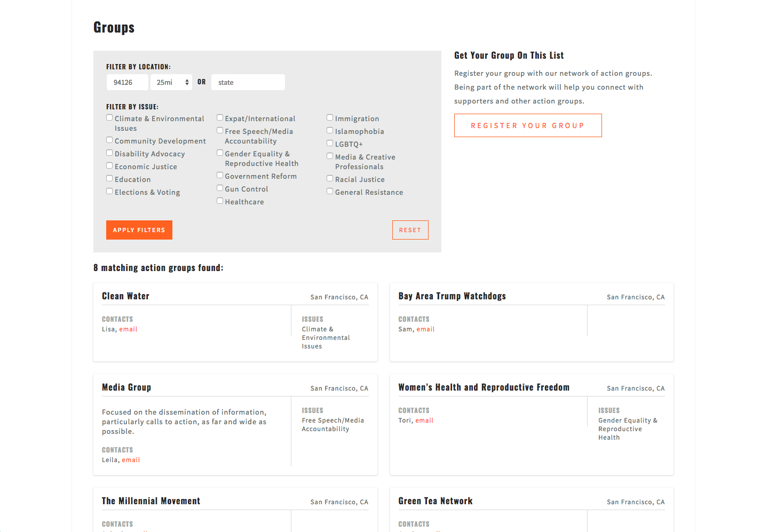
Task: Tick the Economic Justice checkbox
Action: click(109, 166)
